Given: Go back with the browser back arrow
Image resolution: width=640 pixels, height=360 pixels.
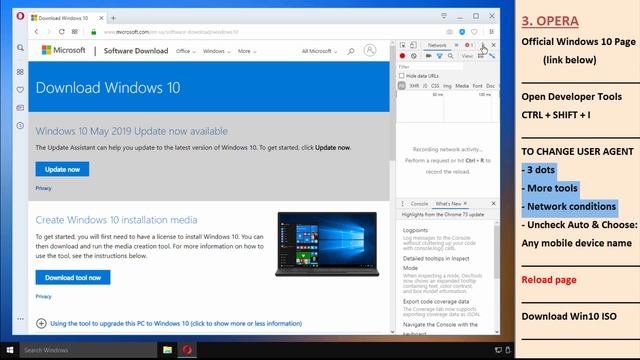Looking at the screenshot, I should click(x=36, y=32).
